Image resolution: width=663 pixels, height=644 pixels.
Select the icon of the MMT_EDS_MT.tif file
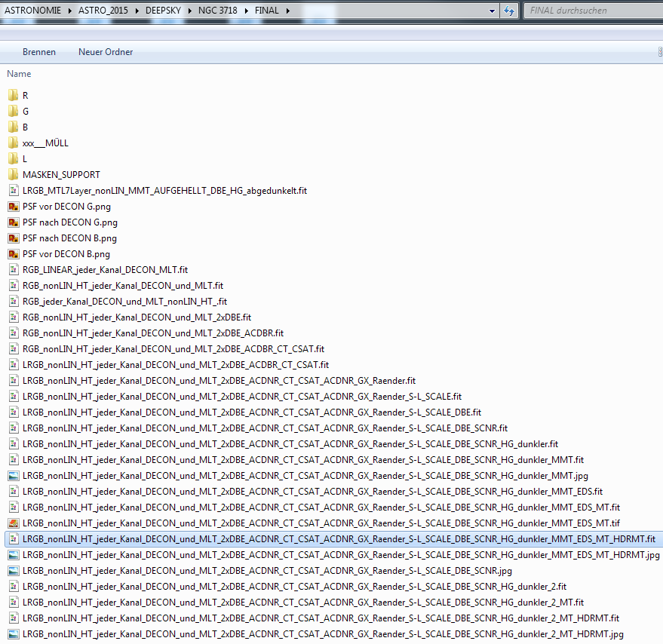[x=13, y=523]
